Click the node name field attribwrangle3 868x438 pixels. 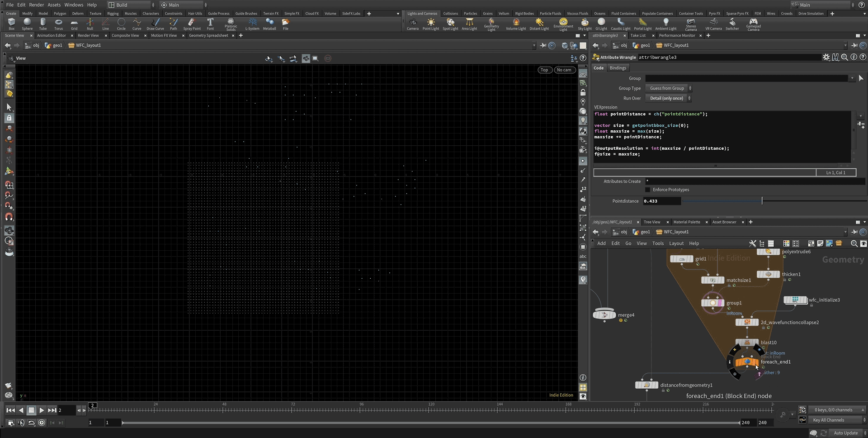click(x=729, y=57)
